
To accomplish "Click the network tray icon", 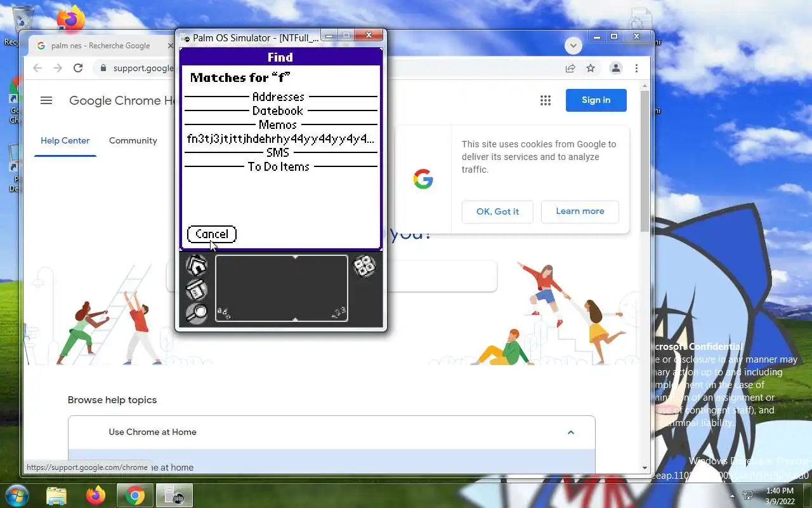I will (748, 495).
